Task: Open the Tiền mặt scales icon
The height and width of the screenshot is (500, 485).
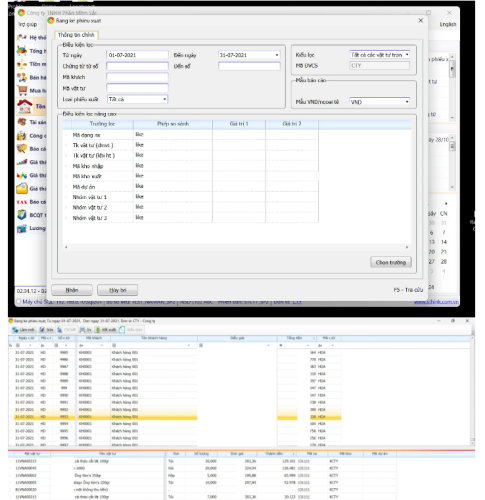Action: coord(22,64)
